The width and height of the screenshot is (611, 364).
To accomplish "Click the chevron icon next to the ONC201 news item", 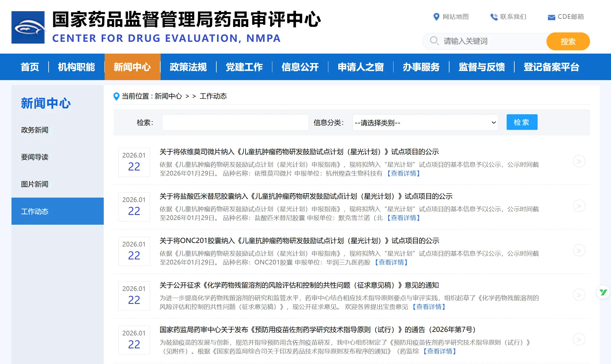I will [579, 250].
